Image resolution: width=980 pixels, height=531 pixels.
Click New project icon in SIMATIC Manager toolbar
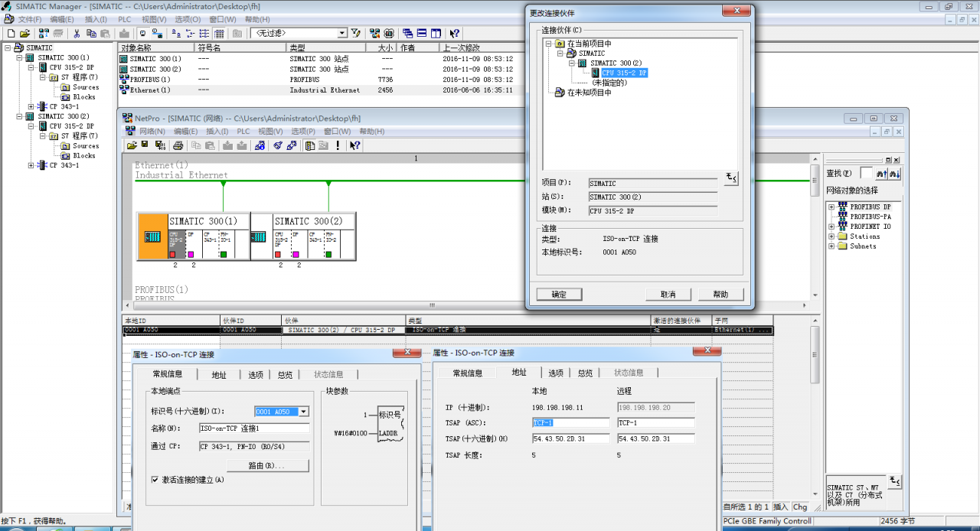(x=11, y=34)
